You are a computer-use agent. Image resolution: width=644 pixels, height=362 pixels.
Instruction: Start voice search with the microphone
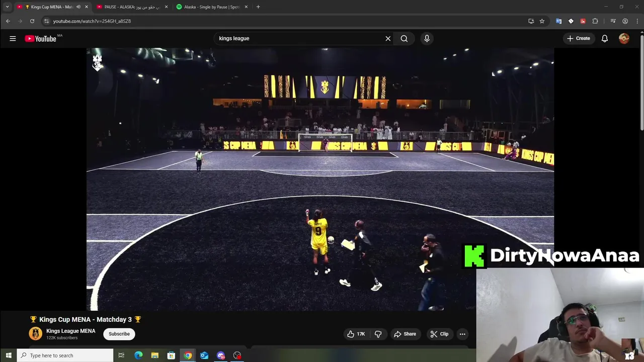coord(427,38)
